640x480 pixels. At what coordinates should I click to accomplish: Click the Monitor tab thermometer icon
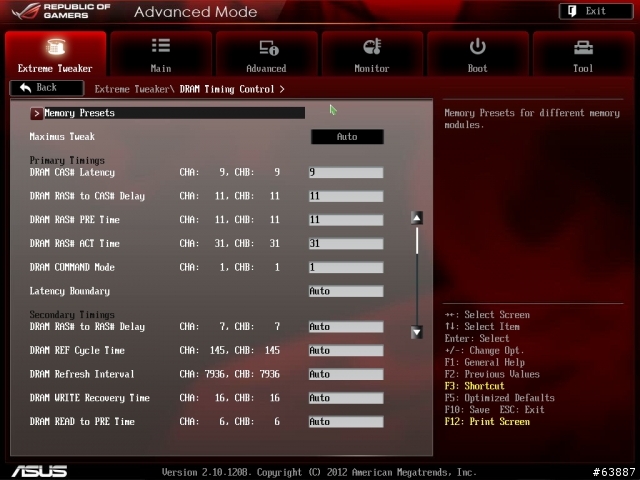coord(372,47)
